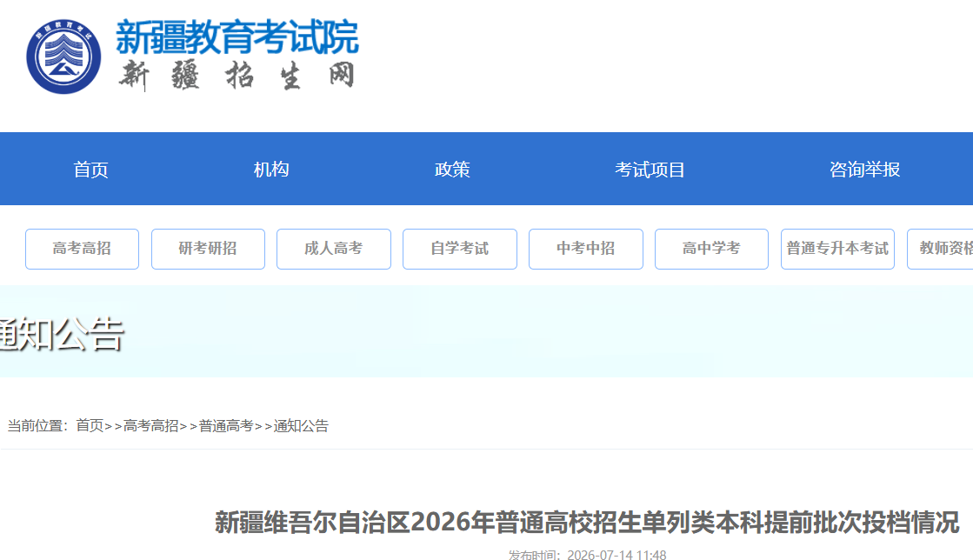Click the 高考高招 category button

pyautogui.click(x=82, y=249)
